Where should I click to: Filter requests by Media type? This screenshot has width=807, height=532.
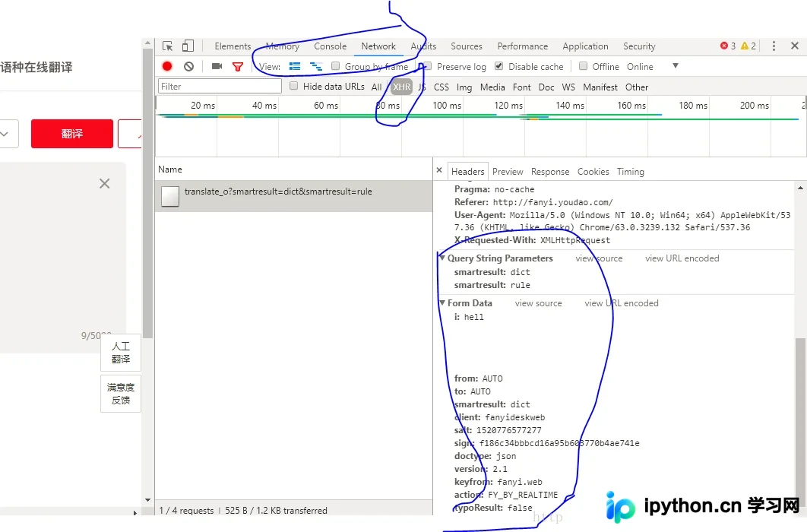492,87
